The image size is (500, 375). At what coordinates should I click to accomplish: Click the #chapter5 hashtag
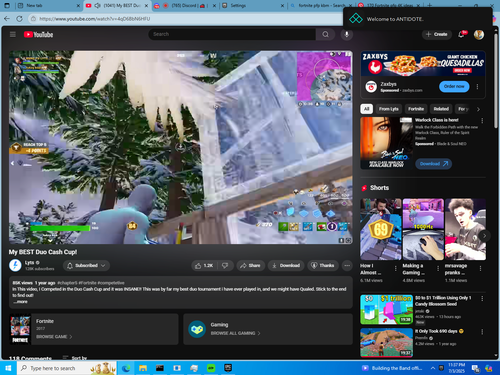point(68,283)
